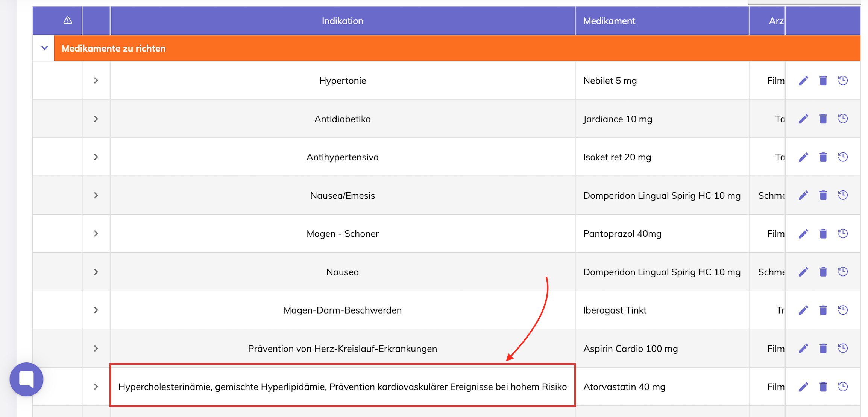The height and width of the screenshot is (417, 868).
Task: Delete the Jardiance 10 mg medication
Action: [x=823, y=119]
